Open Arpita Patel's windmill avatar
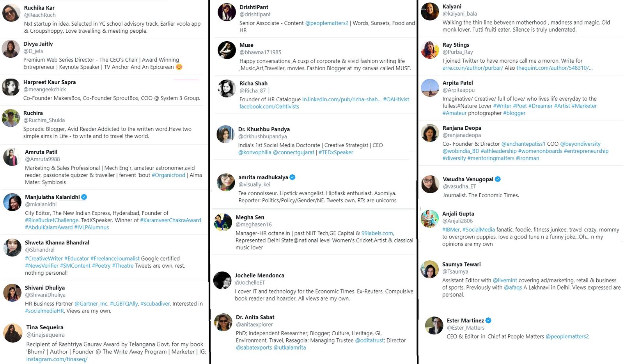 (x=430, y=88)
